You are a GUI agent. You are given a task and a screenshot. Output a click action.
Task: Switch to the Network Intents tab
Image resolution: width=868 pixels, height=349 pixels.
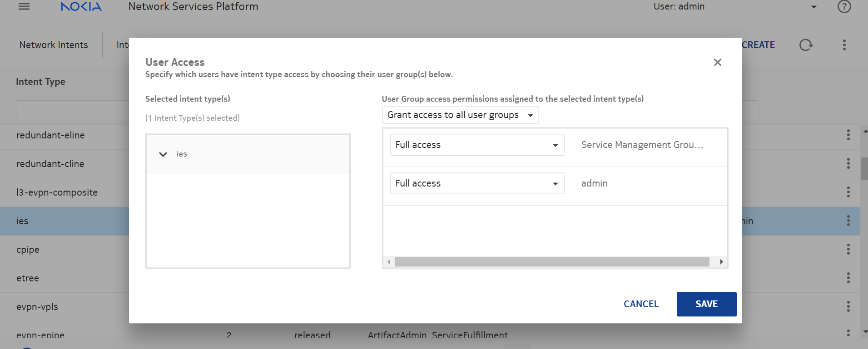click(x=54, y=45)
